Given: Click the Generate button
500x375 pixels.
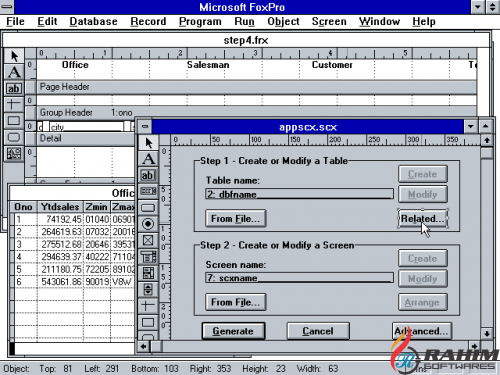Looking at the screenshot, I should (233, 331).
